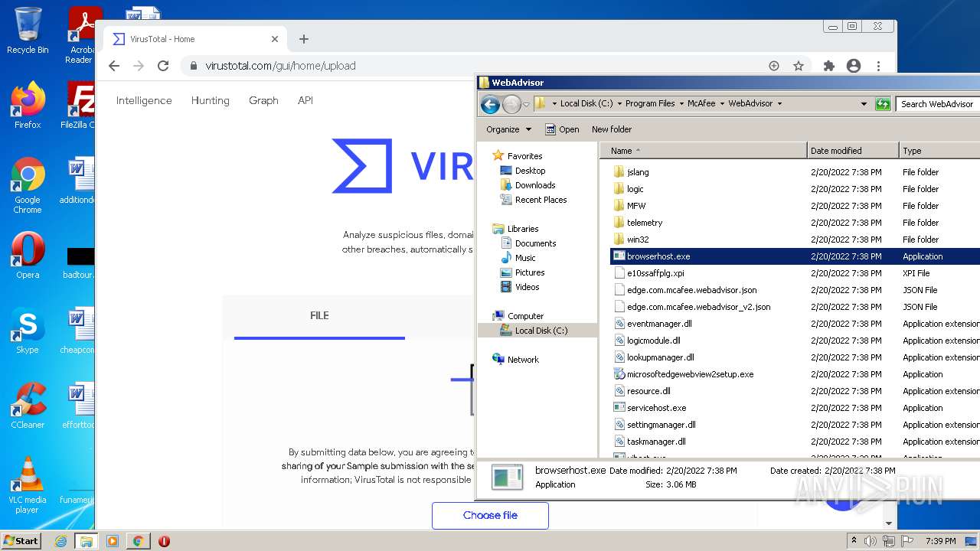980x551 pixels.
Task: Expand the address bar history dropdown
Action: click(864, 104)
